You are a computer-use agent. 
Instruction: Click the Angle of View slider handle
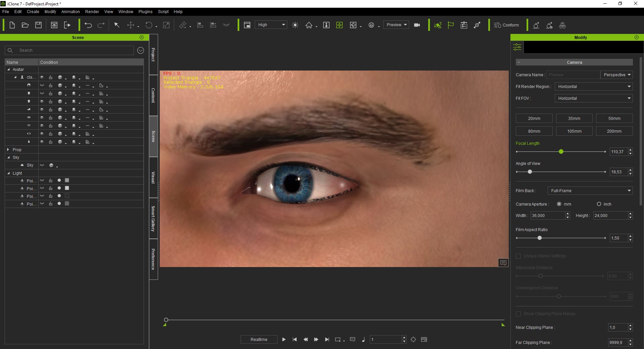point(530,172)
